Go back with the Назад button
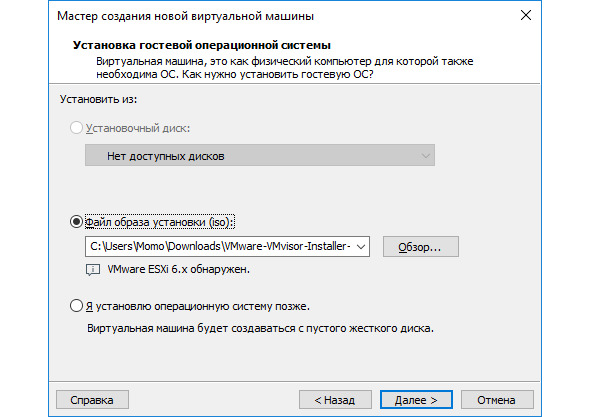 click(x=335, y=400)
